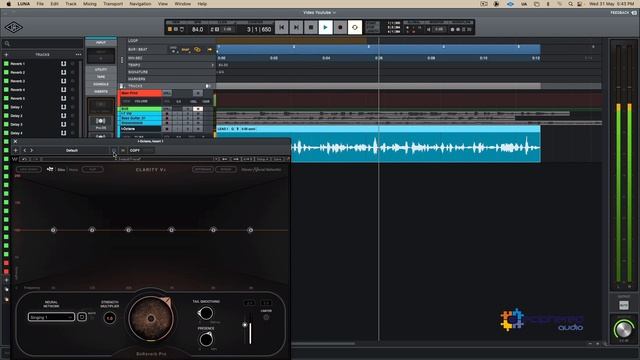Click the Record button in transport
Screen dimensions: 640x360
point(340,27)
